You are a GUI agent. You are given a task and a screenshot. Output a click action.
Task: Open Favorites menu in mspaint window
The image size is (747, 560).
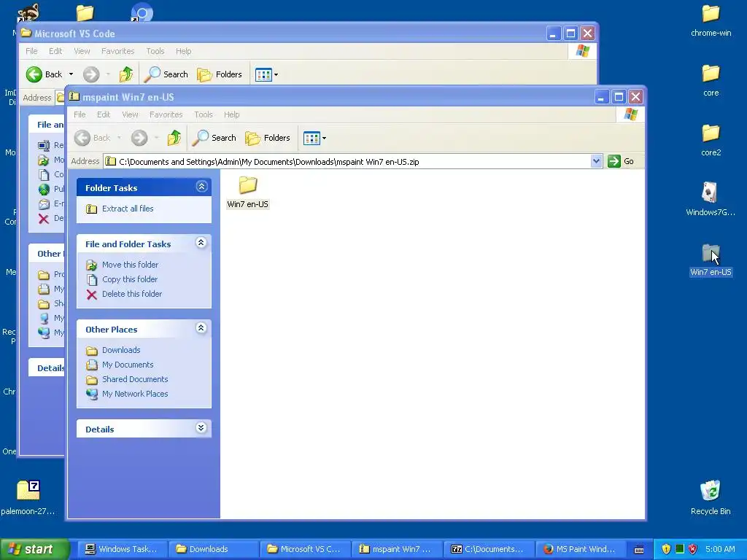(166, 114)
